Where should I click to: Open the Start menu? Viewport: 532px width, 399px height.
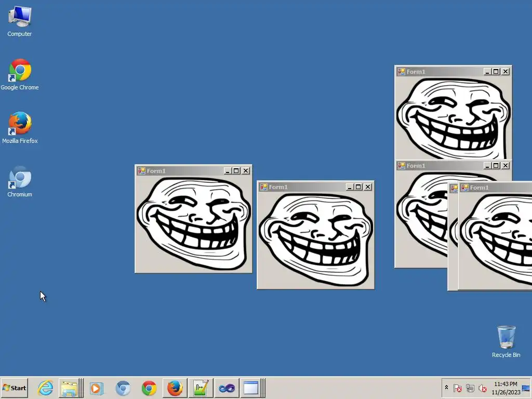pyautogui.click(x=14, y=388)
